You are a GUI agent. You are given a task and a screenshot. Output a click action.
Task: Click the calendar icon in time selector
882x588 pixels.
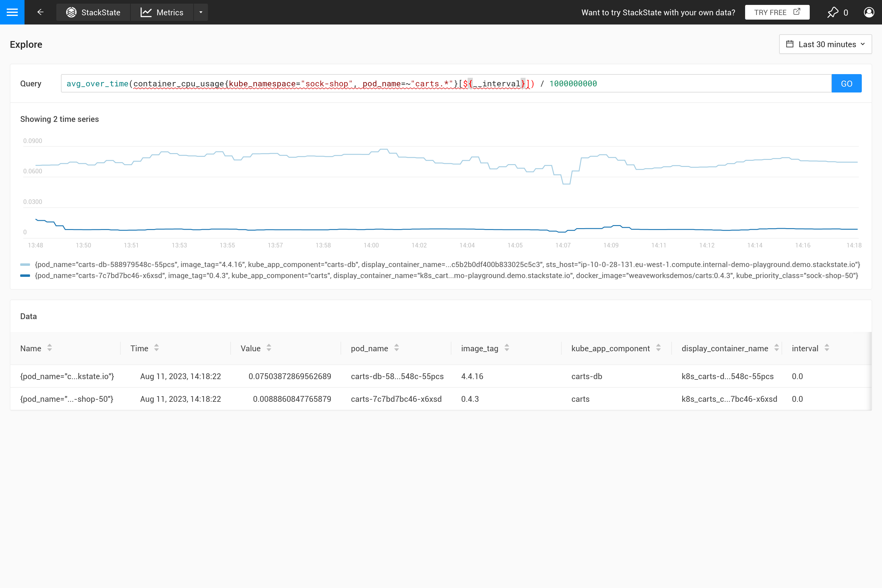[790, 44]
